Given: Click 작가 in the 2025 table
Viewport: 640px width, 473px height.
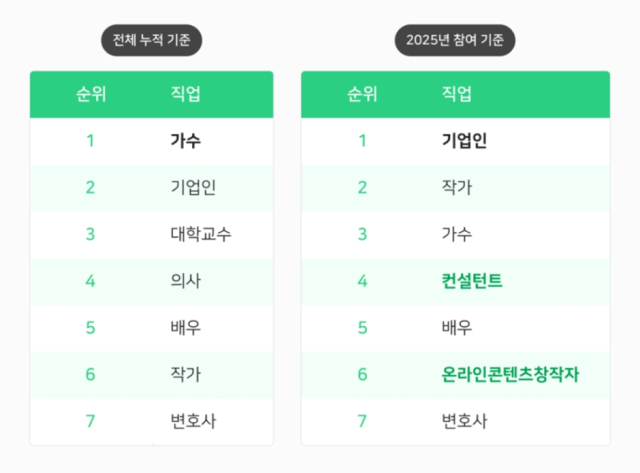Looking at the screenshot, I should [x=457, y=187].
